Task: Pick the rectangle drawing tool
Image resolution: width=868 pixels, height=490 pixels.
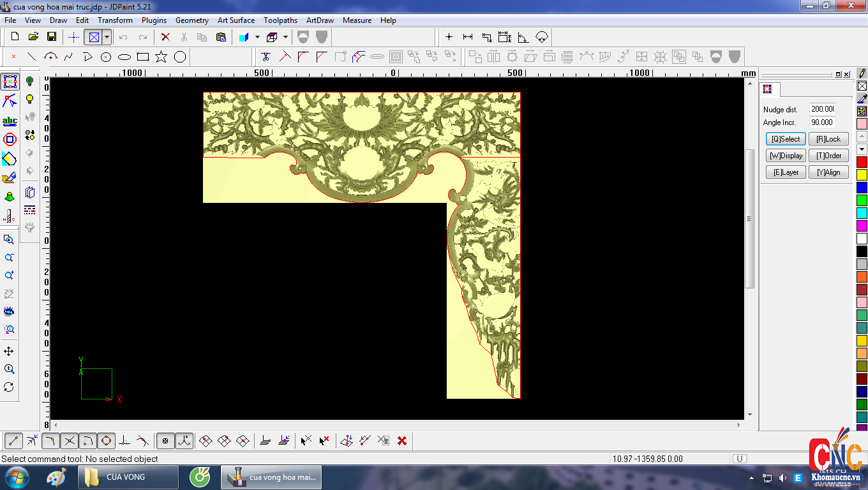Action: point(143,57)
